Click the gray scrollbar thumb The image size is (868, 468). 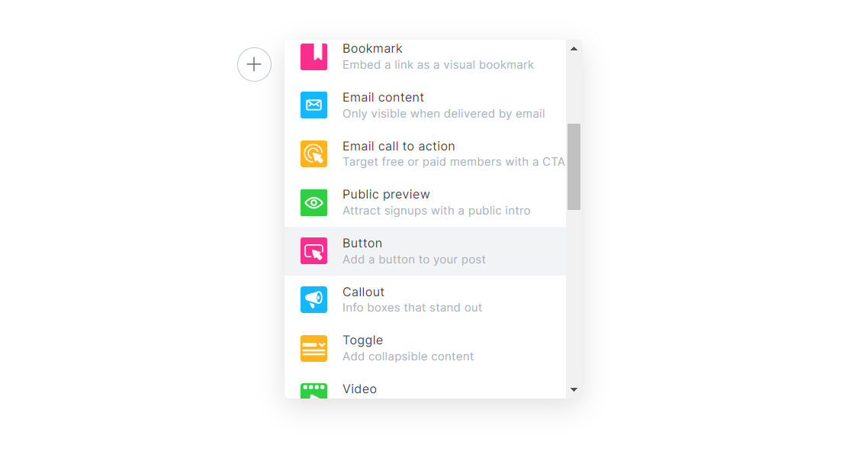[x=574, y=166]
